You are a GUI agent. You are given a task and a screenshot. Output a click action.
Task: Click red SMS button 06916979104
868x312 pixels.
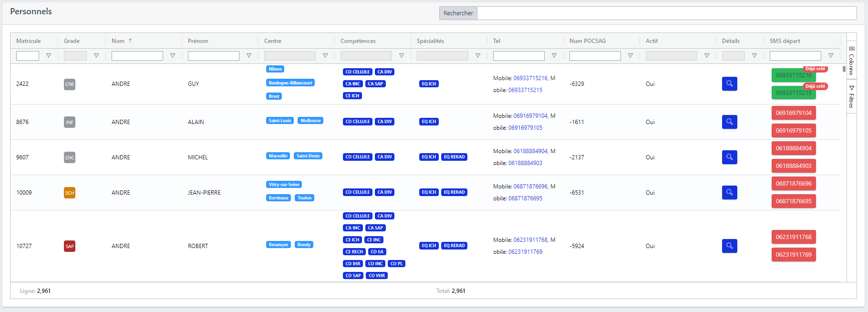tap(794, 113)
